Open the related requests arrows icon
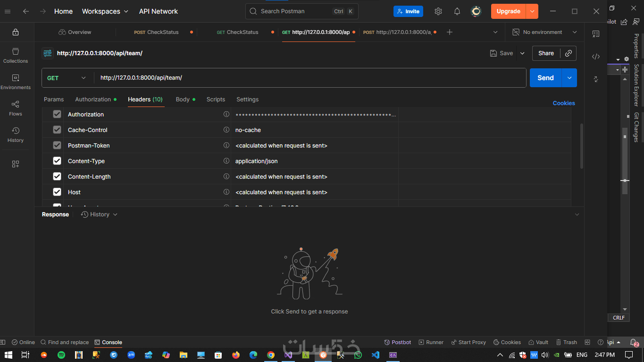This screenshot has width=644, height=362. [x=596, y=79]
